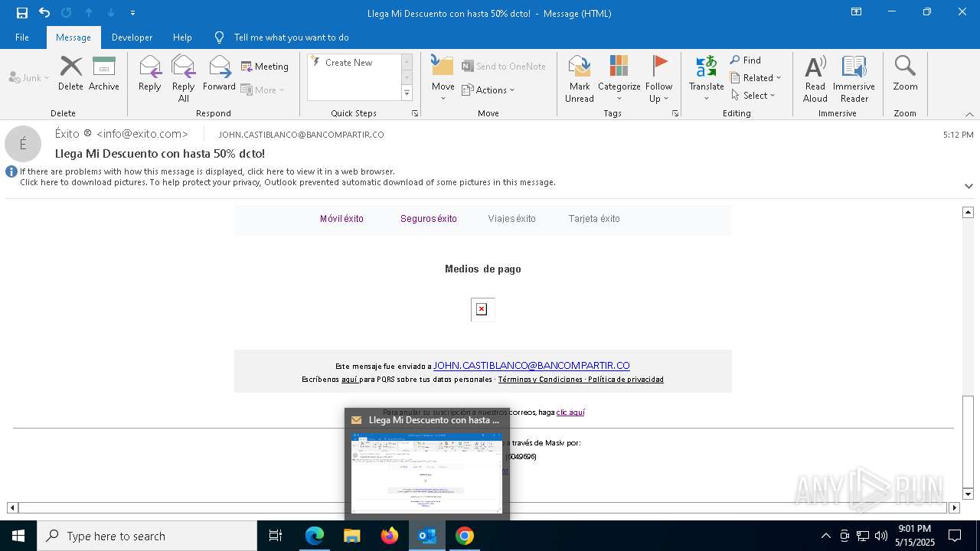Image resolution: width=980 pixels, height=551 pixels.
Task: Mark the message as Unread
Action: [580, 78]
